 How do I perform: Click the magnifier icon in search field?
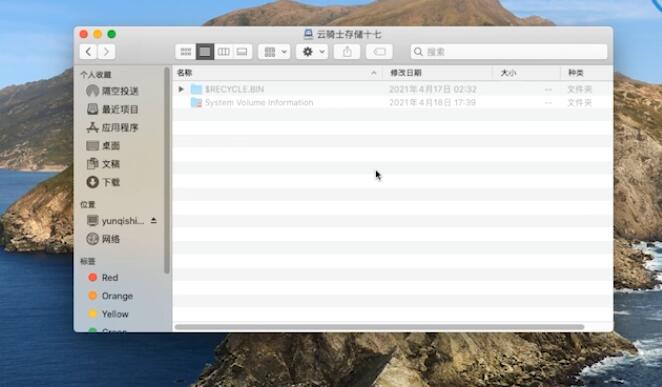click(418, 51)
